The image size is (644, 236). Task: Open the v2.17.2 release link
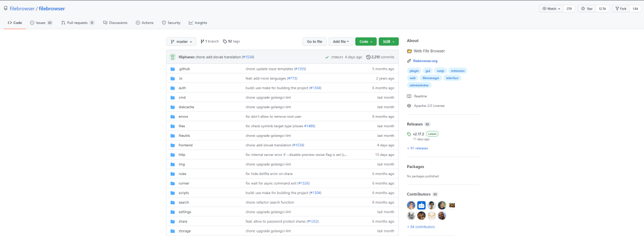419,134
